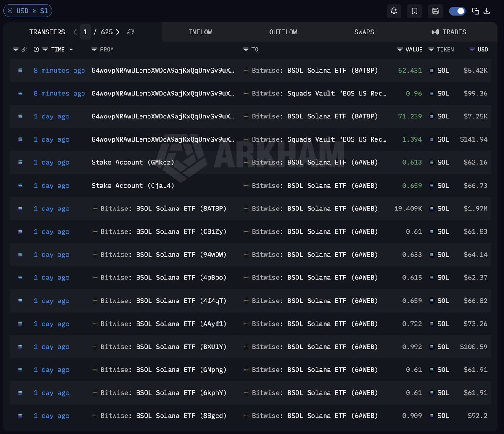Click the save disk icon
The image size is (504, 434).
pyautogui.click(x=435, y=11)
